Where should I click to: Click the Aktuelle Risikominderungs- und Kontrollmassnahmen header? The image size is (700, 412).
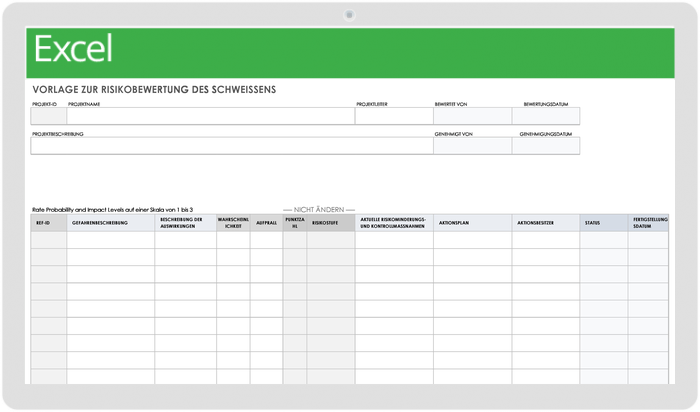(394, 223)
